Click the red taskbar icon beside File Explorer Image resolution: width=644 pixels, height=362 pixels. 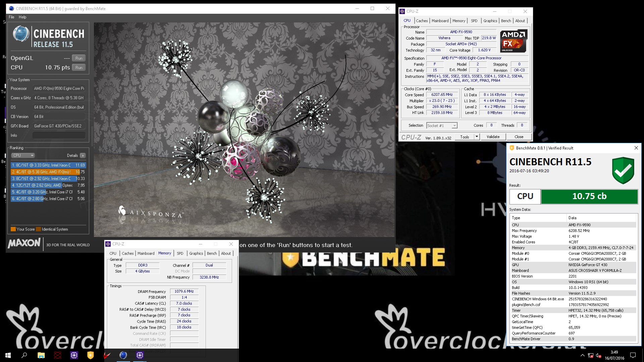click(x=58, y=355)
